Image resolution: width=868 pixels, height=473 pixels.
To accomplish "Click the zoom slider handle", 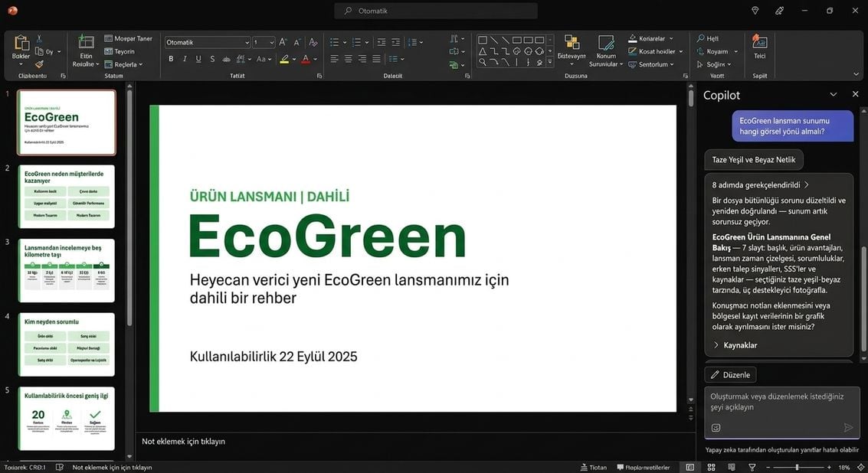I will click(x=798, y=468).
